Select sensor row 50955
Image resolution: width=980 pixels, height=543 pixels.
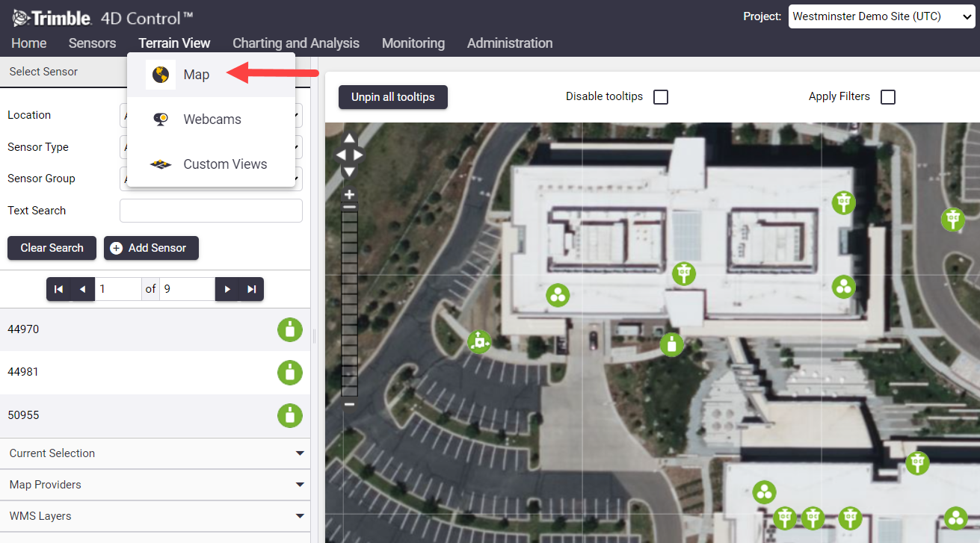[x=155, y=415]
